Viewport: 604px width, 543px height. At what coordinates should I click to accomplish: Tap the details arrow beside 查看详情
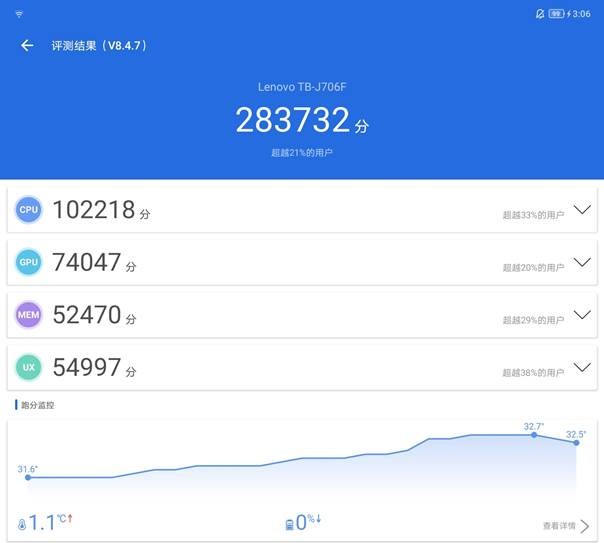[x=585, y=526]
